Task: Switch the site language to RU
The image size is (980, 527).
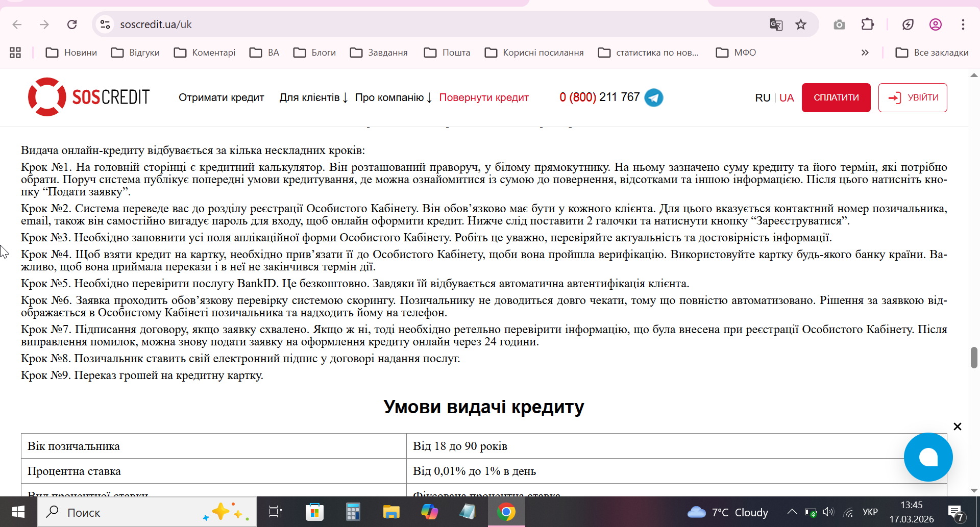Action: tap(763, 98)
